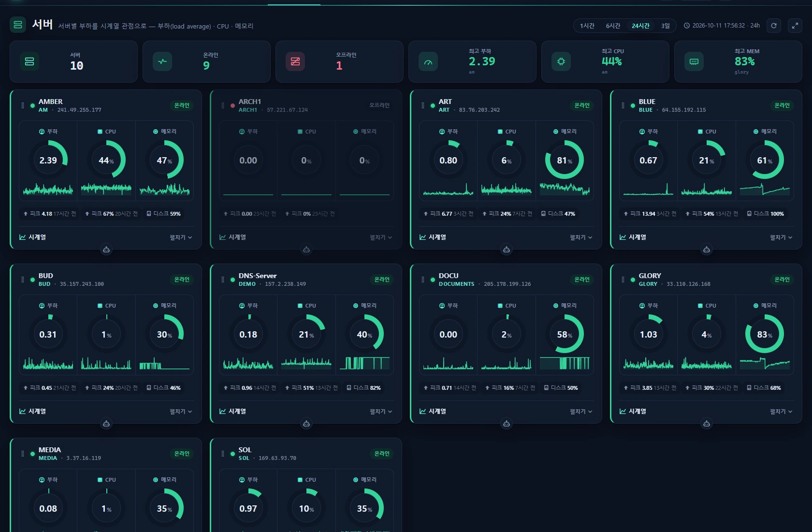Expand 펼치기 on the ART card
Screen dimensions: 812x532
581,237
